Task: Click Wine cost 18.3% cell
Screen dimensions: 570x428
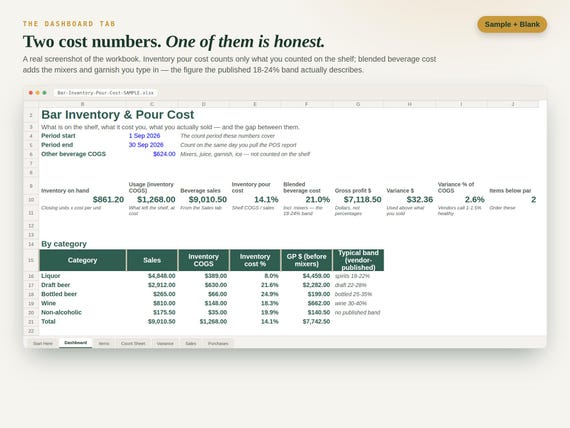Action: click(270, 303)
